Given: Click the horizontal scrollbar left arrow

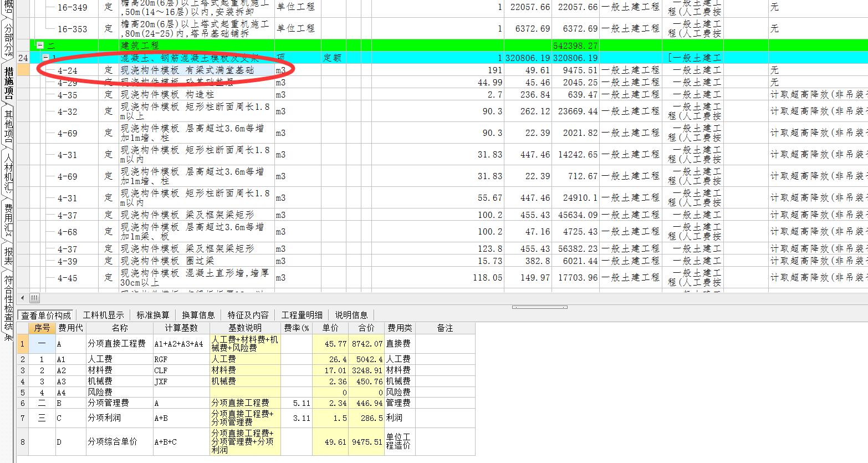Looking at the screenshot, I should (22, 298).
